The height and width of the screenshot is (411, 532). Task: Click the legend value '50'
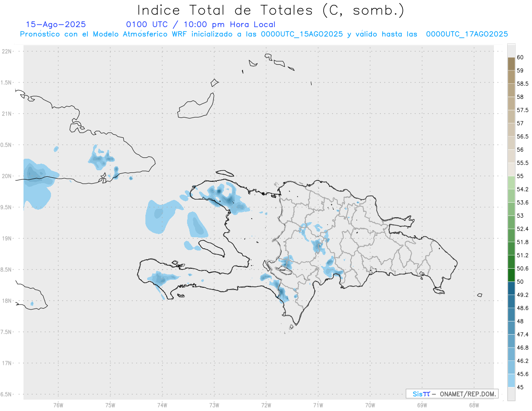tap(520, 282)
